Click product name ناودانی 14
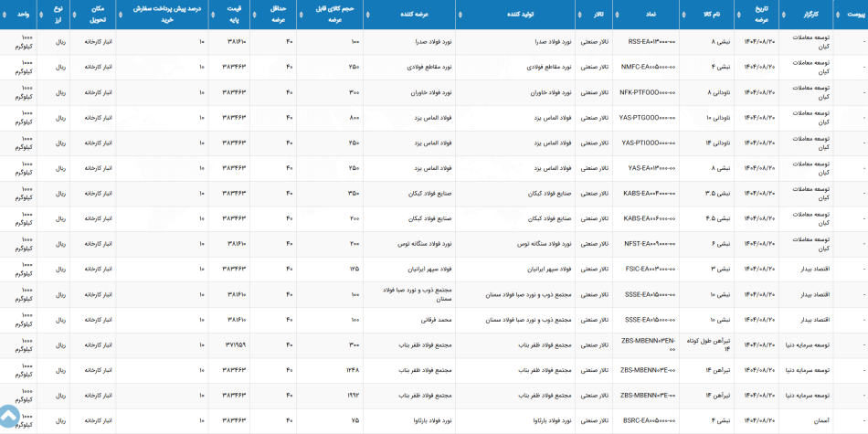This screenshot has width=868, height=434. click(717, 143)
